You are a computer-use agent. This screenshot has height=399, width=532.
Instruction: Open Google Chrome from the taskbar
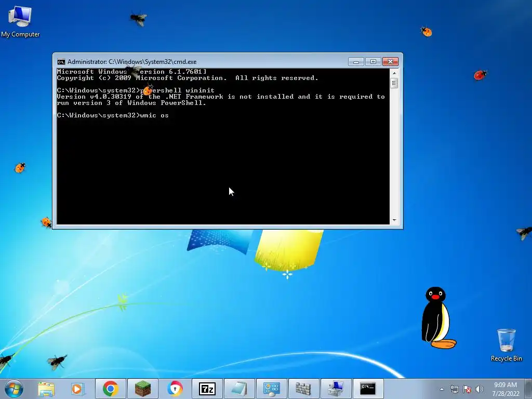coord(110,389)
